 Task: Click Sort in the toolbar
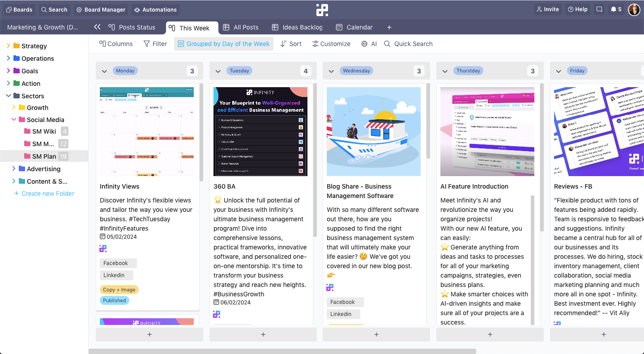click(291, 44)
